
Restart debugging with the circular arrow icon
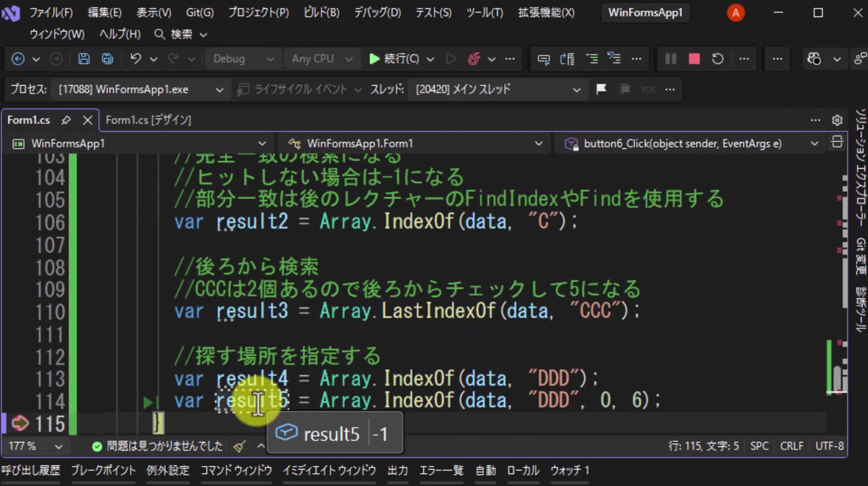tap(718, 59)
